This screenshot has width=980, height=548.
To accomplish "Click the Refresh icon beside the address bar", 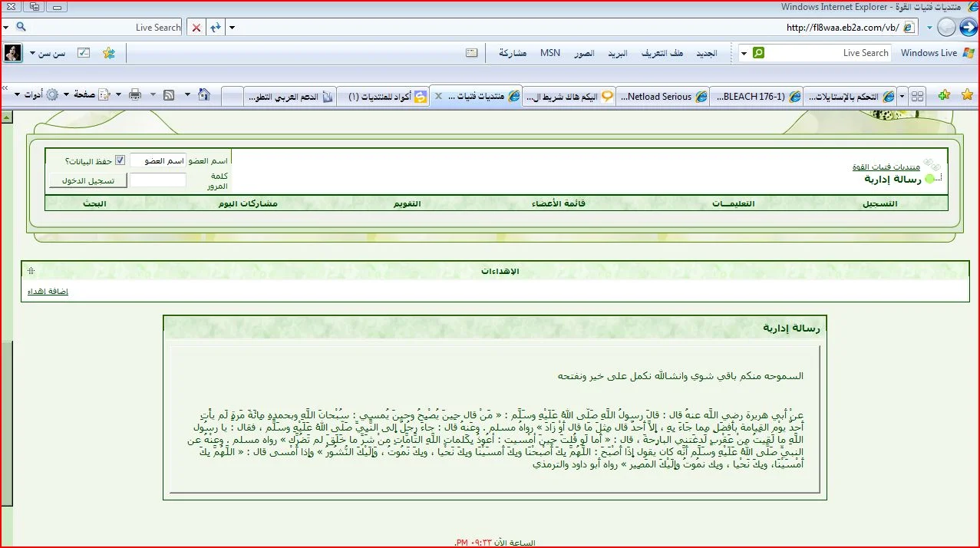I will click(216, 28).
